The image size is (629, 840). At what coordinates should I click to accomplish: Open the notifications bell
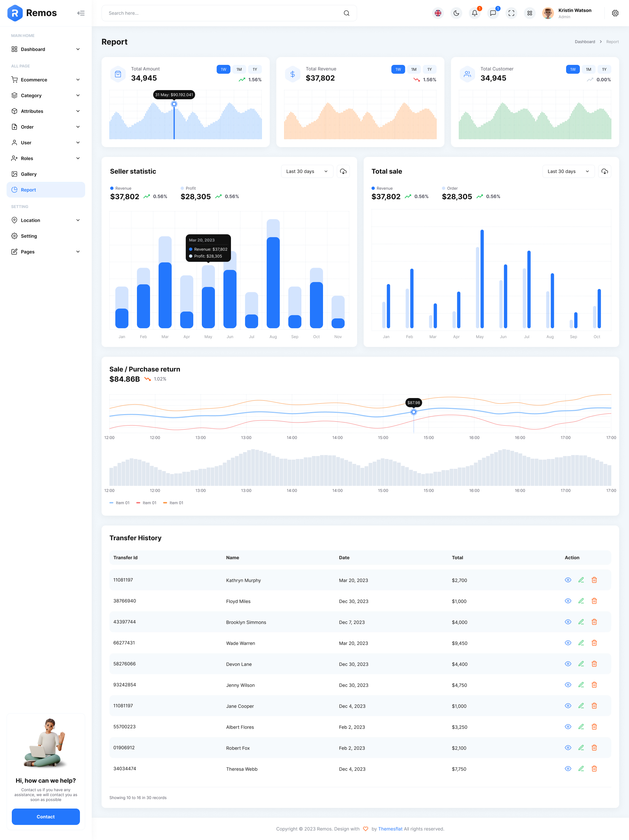pyautogui.click(x=474, y=13)
